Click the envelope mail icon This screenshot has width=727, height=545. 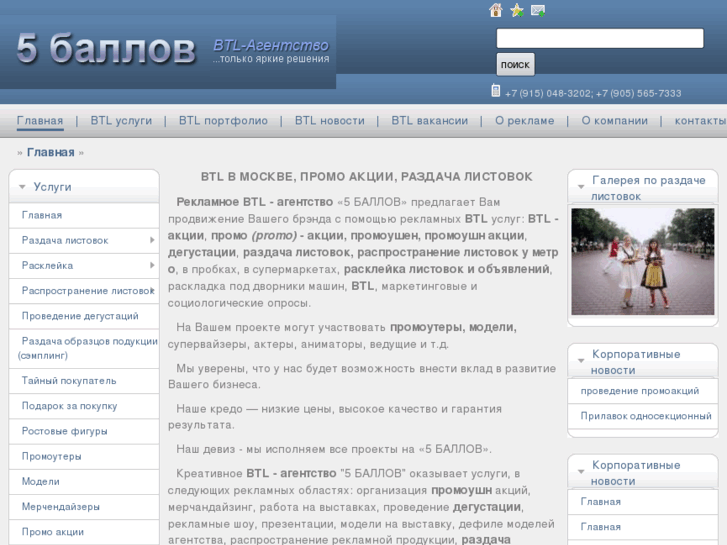tap(538, 11)
